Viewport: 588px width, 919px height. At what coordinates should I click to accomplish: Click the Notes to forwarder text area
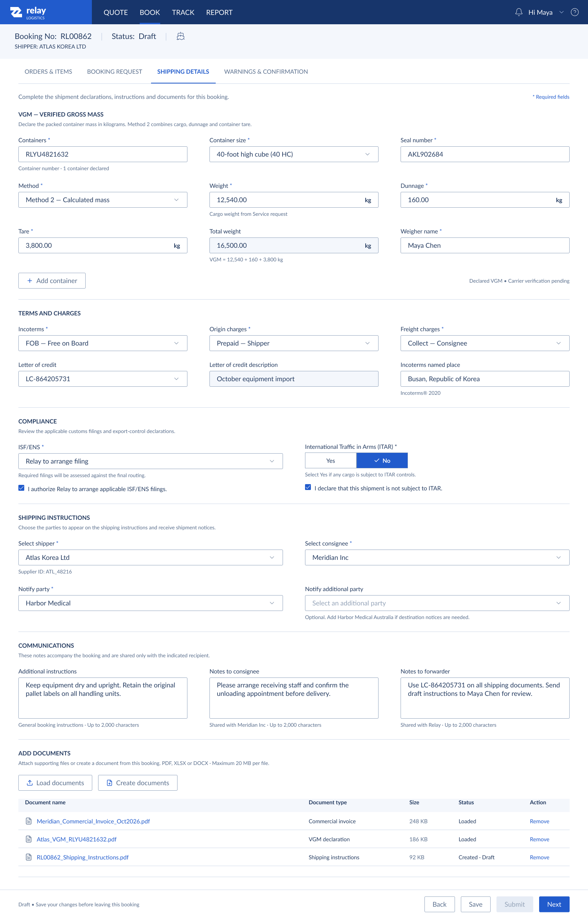(484, 698)
